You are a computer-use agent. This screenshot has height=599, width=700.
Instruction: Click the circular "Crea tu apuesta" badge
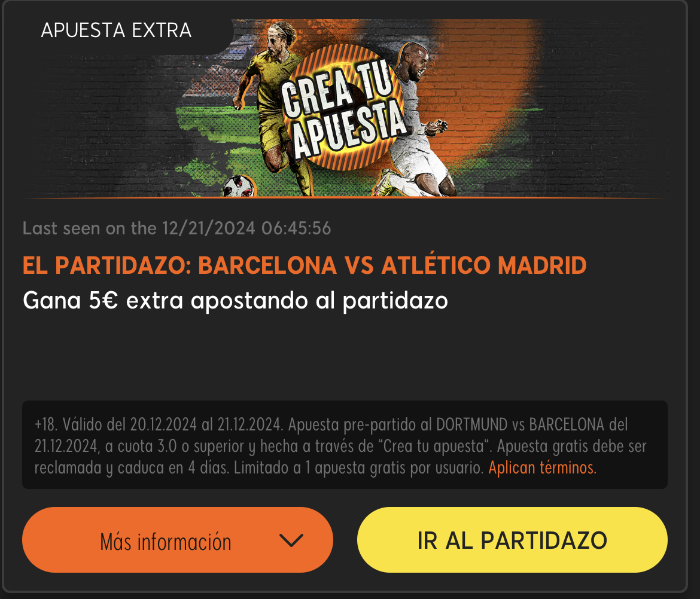[343, 108]
